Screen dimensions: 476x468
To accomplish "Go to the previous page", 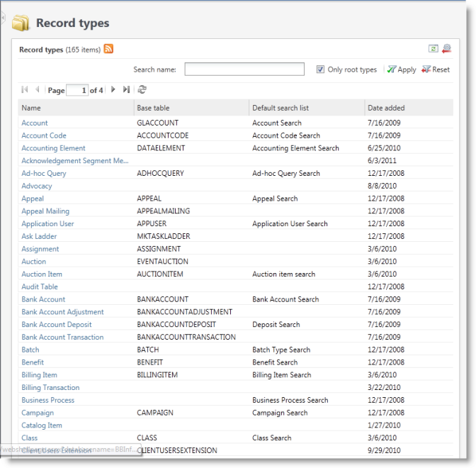I will point(38,90).
